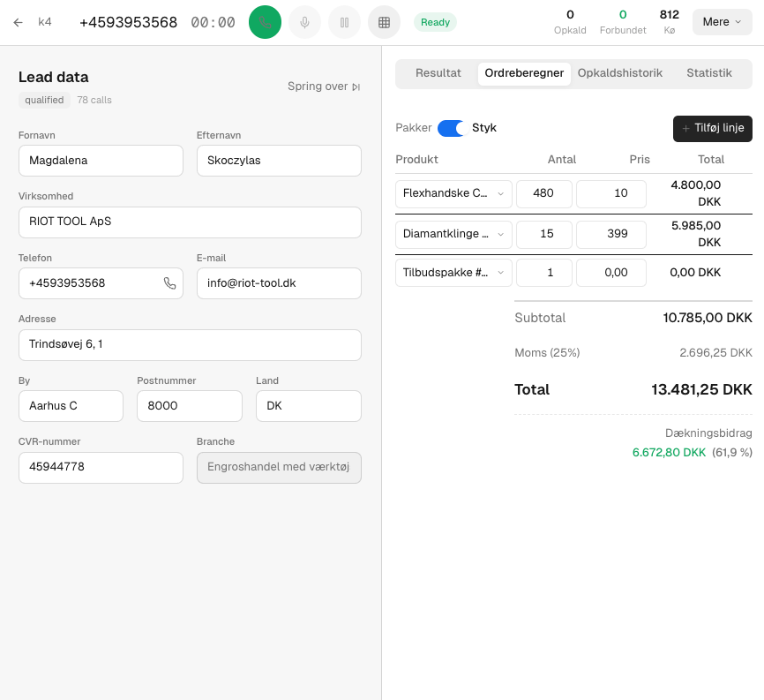Put the call on hold with pause icon
The width and height of the screenshot is (764, 700).
tap(344, 22)
